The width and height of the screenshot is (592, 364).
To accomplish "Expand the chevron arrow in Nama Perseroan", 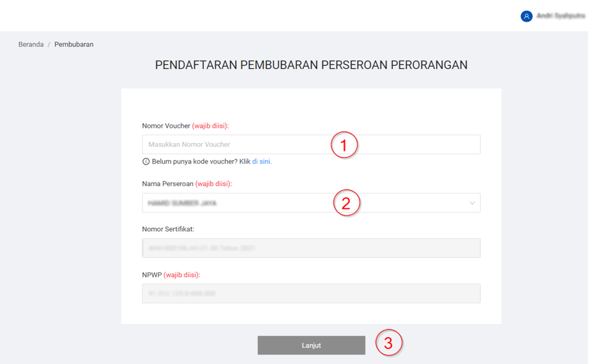I will [x=472, y=203].
